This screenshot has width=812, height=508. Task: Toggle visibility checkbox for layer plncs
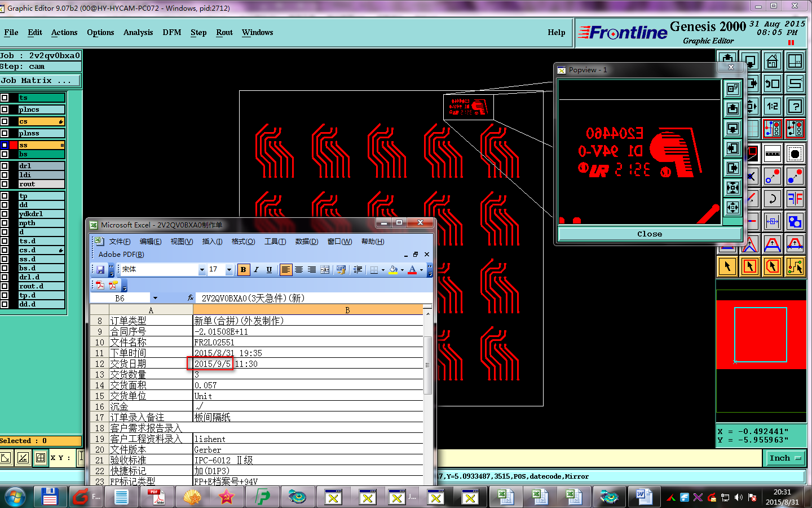[x=5, y=110]
